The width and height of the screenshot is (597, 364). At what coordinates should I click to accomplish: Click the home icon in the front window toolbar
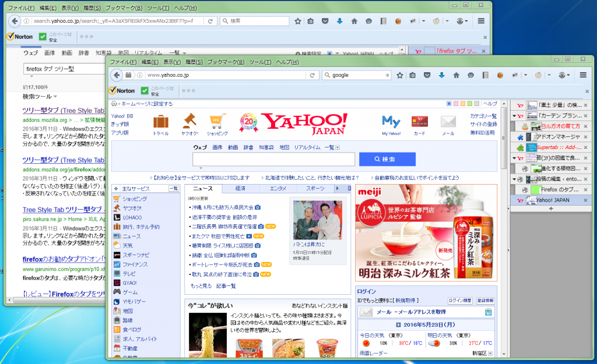[x=456, y=75]
